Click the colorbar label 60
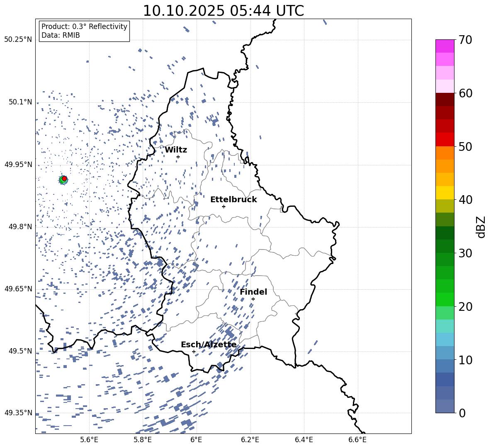Image resolution: width=491 pixels, height=448 pixels. pyautogui.click(x=465, y=93)
